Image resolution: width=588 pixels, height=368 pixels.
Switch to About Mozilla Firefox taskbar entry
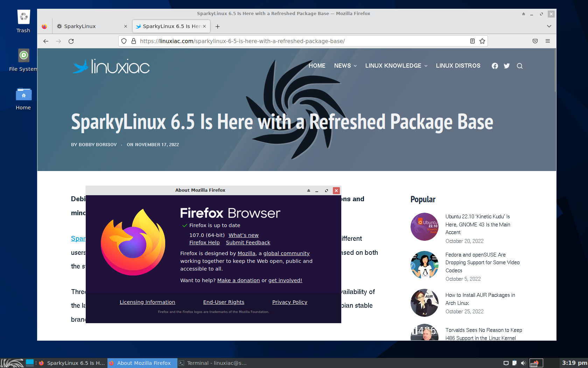[x=142, y=363]
